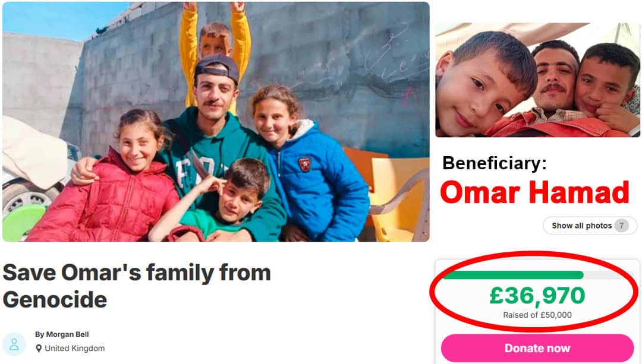Open the Morgan Bell organiser name link
The width and height of the screenshot is (642, 364).
[62, 334]
